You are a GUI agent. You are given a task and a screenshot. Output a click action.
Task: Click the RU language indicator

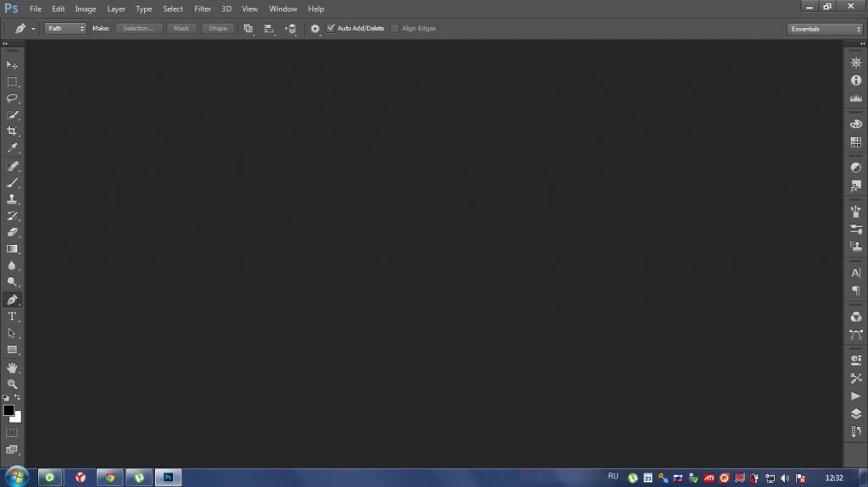613,477
